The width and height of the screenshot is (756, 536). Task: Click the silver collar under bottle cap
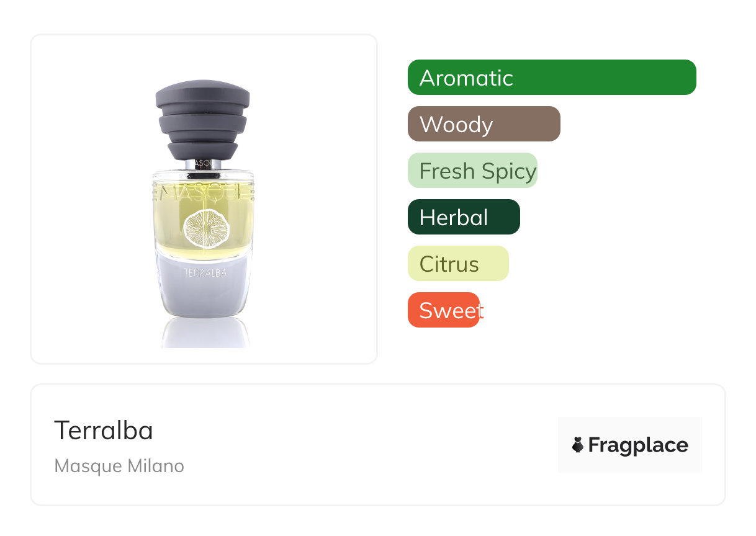[x=203, y=164]
